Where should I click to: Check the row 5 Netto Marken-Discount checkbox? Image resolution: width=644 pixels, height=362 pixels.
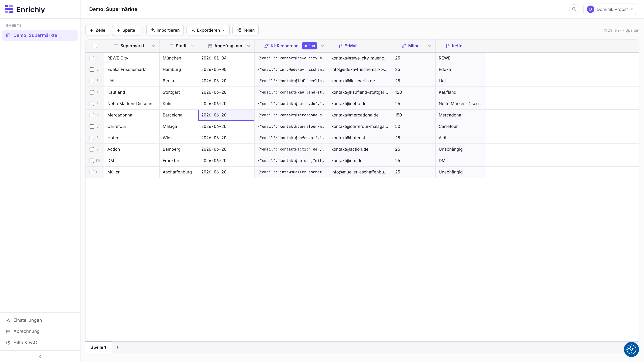coord(92,104)
